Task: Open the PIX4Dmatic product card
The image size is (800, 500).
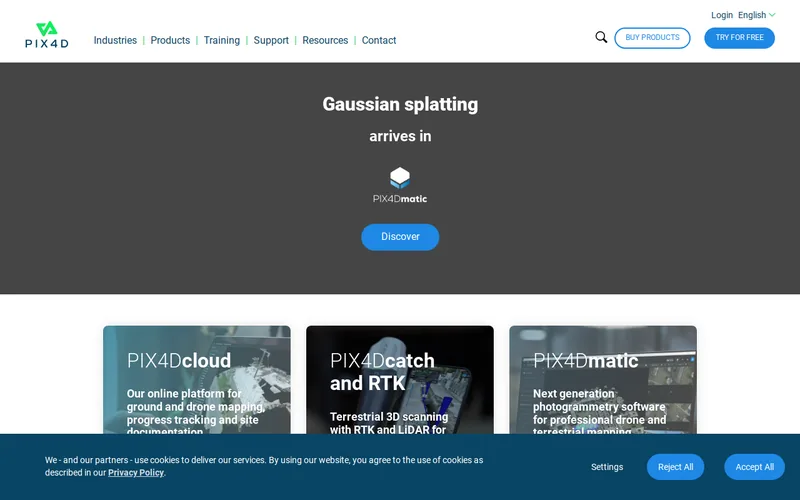Action: 603,380
